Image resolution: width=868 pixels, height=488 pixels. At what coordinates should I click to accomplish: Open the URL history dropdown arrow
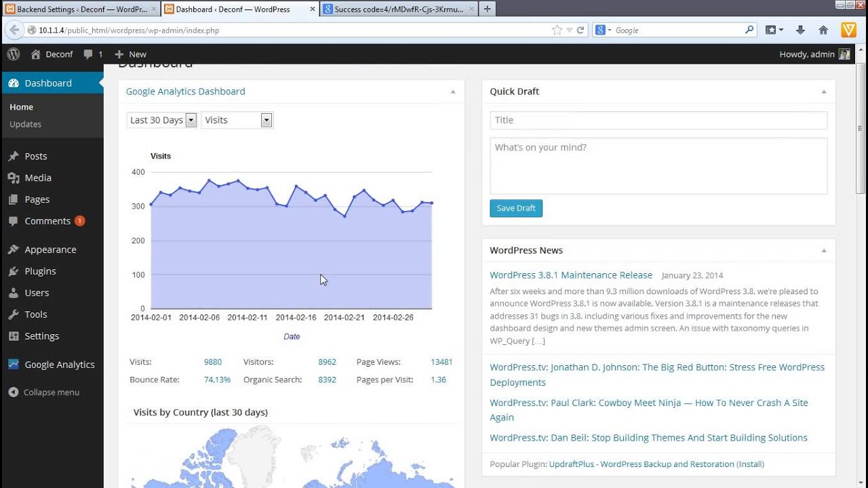coord(569,30)
